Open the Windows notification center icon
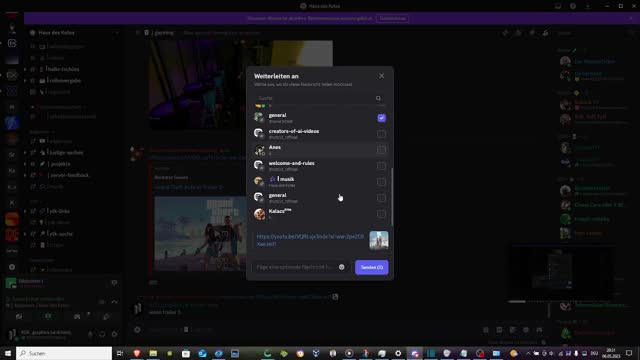This screenshot has width=640, height=360. 629,353
